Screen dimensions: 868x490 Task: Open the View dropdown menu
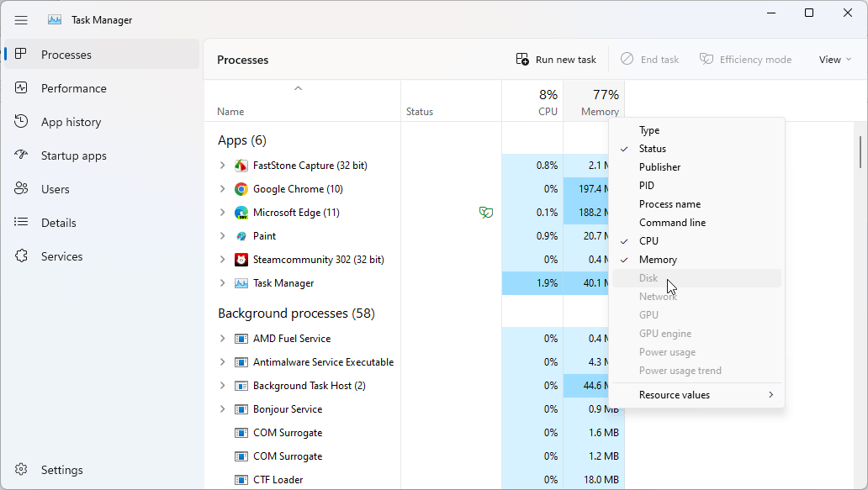tap(835, 59)
